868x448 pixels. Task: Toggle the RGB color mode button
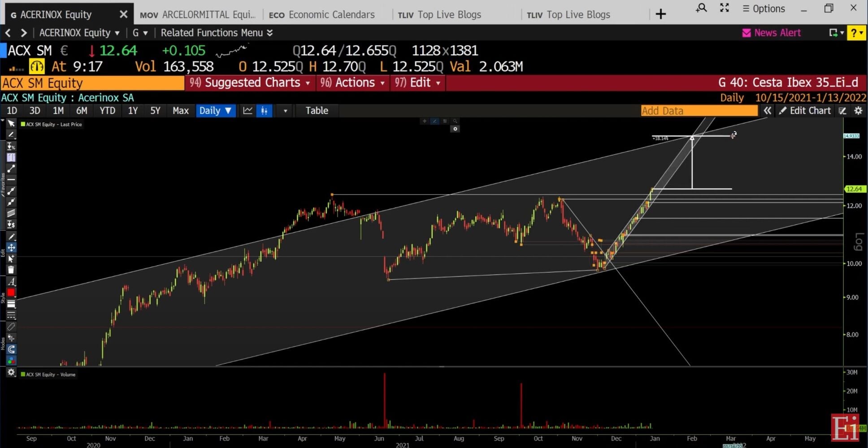tap(11, 360)
